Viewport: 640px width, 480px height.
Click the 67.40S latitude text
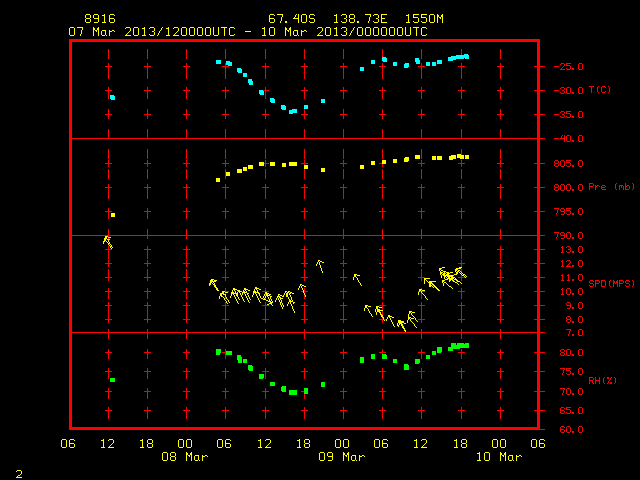tap(292, 19)
